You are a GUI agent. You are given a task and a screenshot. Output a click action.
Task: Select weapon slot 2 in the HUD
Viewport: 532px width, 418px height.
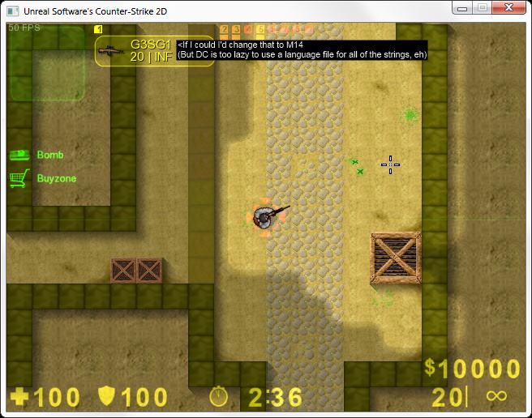click(x=224, y=29)
